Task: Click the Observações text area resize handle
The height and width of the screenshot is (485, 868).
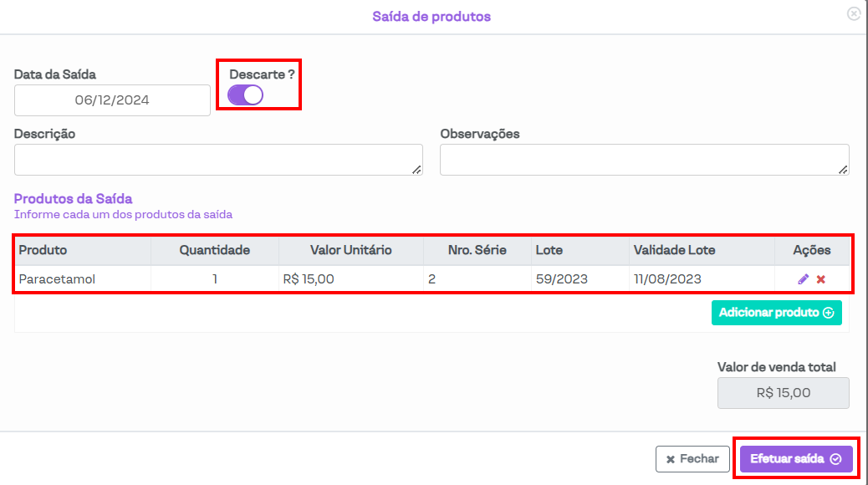Action: pyautogui.click(x=843, y=170)
